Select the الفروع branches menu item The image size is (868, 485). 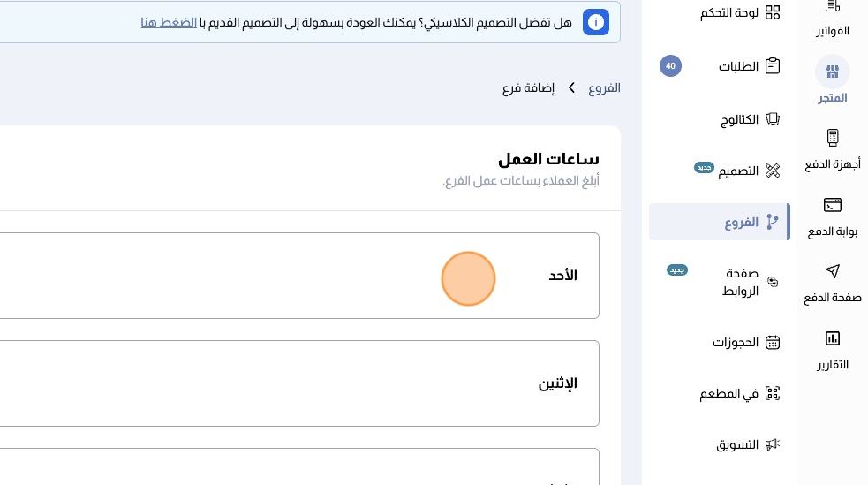pyautogui.click(x=742, y=222)
